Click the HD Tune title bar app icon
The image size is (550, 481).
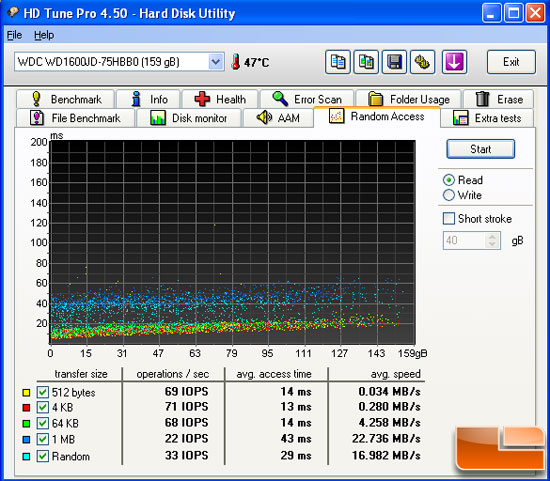(13, 12)
